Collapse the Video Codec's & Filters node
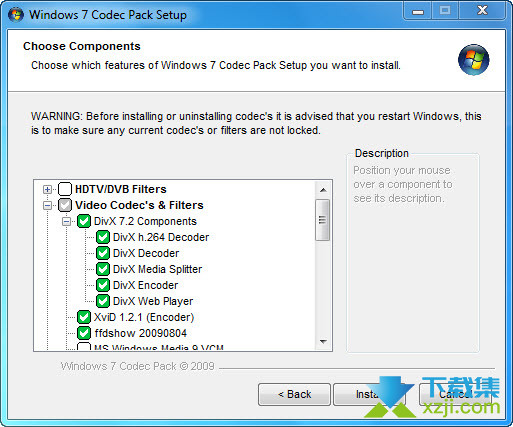Image resolution: width=513 pixels, height=427 pixels. point(47,205)
